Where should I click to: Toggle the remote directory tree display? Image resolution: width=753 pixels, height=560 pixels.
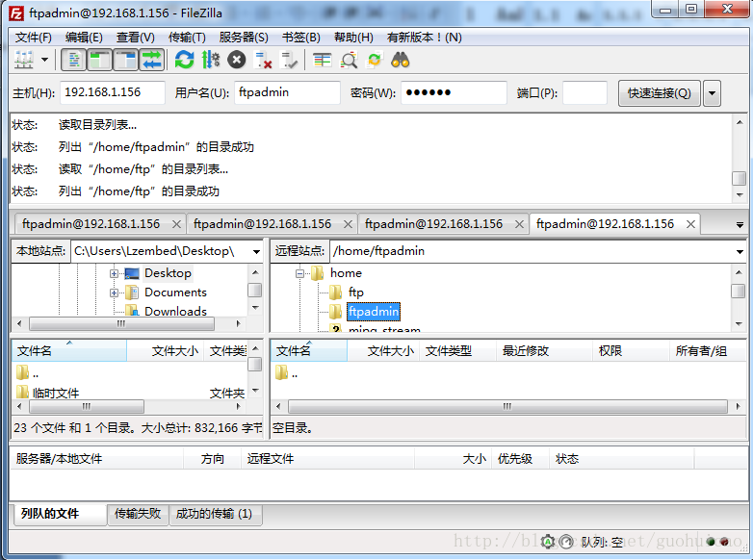125,60
